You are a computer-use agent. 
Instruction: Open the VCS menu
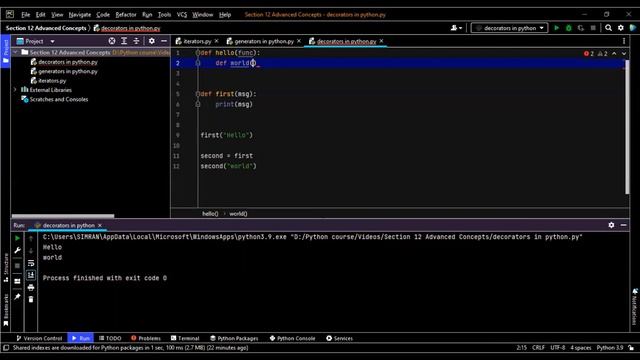tap(182, 14)
